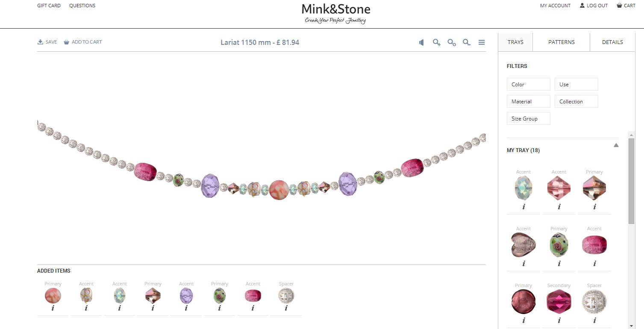644x329 pixels.
Task: Collapse the My Tray section arrow
Action: (616, 145)
